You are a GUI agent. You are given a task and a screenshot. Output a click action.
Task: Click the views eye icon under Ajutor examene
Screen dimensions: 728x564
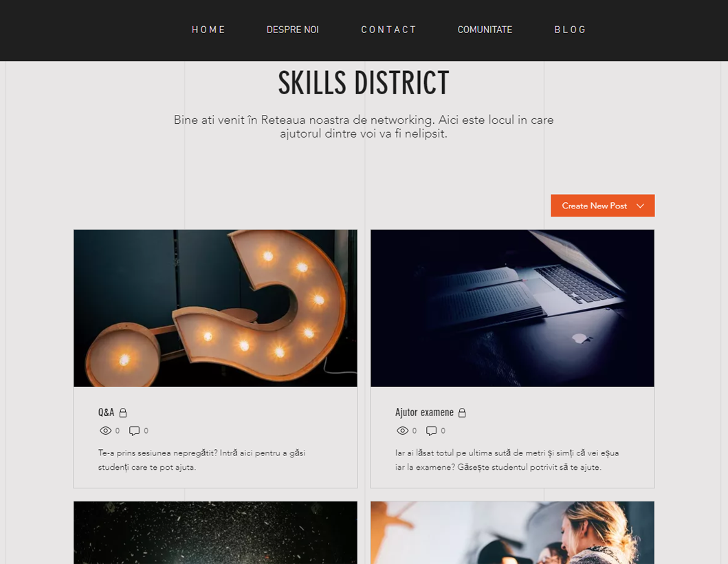(403, 431)
